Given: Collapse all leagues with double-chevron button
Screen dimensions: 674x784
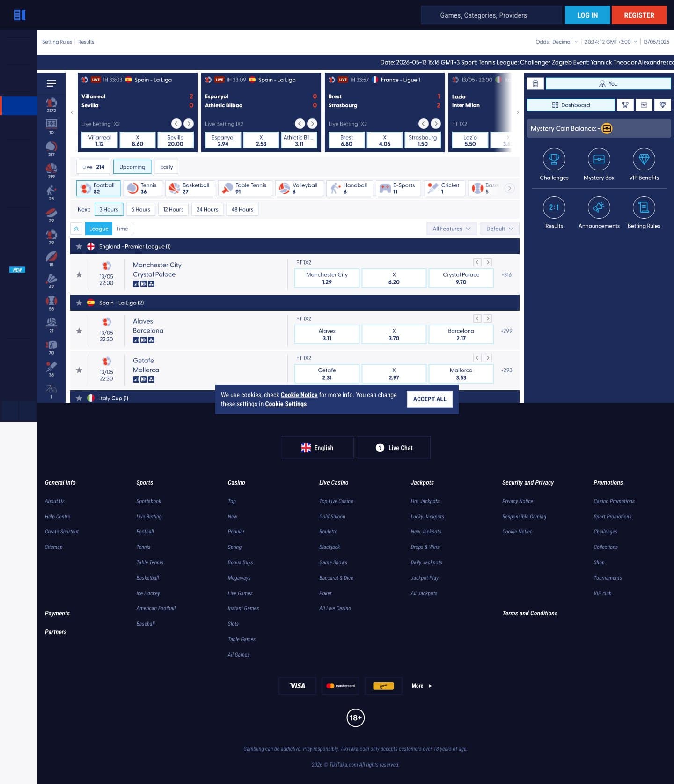Looking at the screenshot, I should [76, 229].
